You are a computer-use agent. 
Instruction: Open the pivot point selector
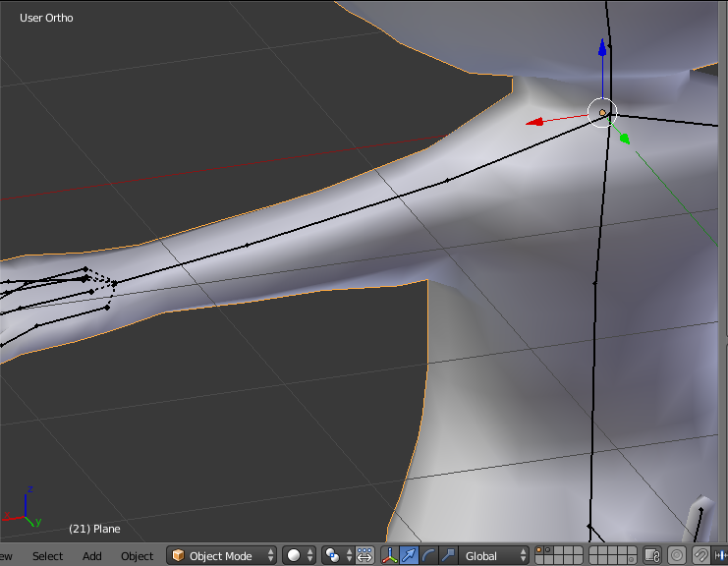[337, 555]
